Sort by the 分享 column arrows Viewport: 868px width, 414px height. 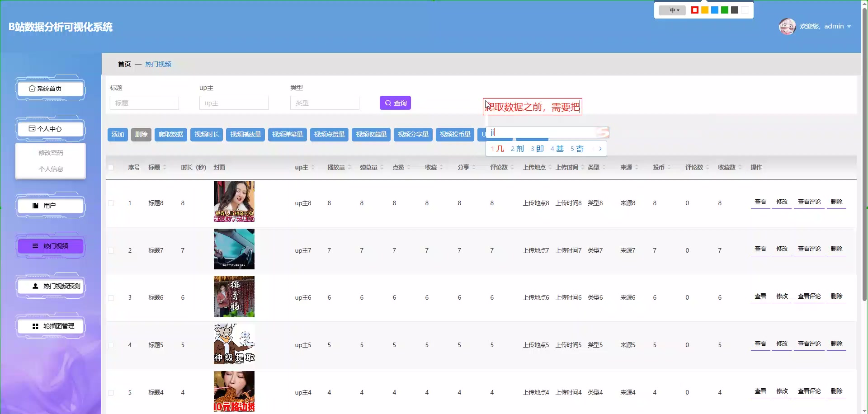click(x=474, y=167)
